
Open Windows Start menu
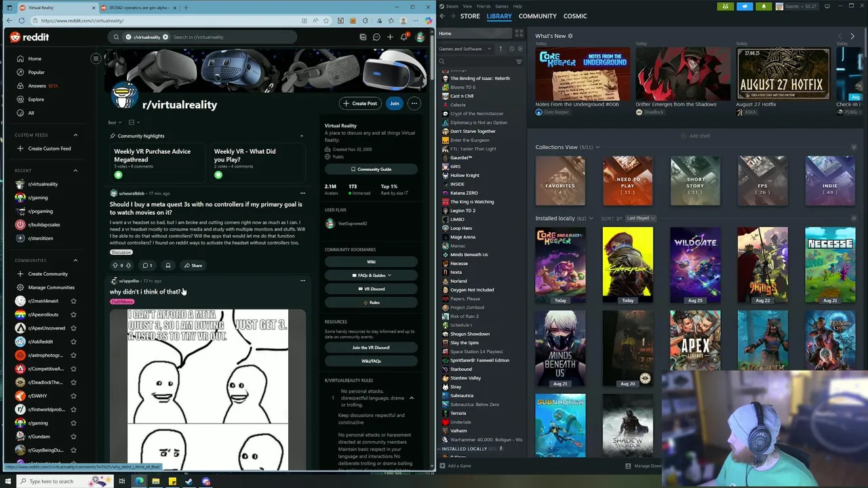click(9, 481)
